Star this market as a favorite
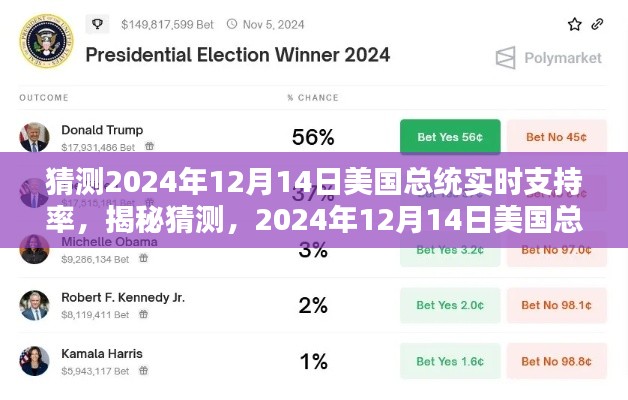 [x=574, y=24]
